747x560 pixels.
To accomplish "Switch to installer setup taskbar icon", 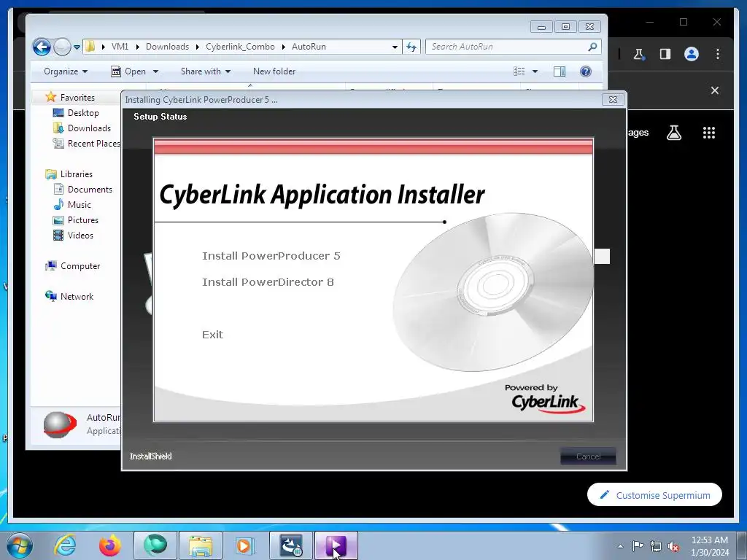I will [x=291, y=545].
